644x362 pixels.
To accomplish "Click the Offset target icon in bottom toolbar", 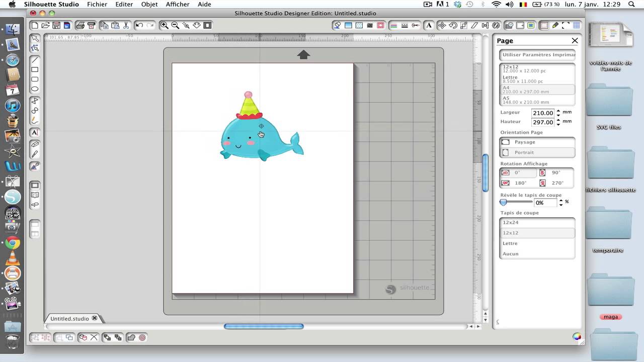I will tap(142, 338).
